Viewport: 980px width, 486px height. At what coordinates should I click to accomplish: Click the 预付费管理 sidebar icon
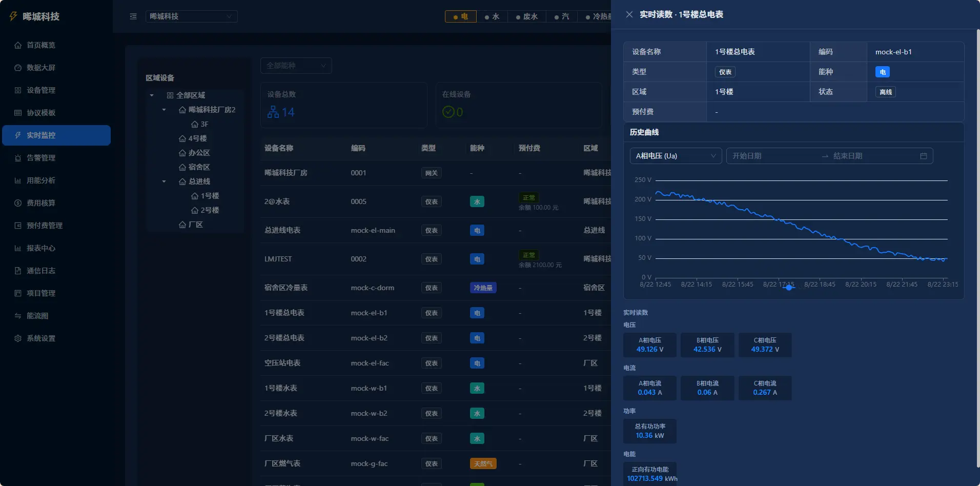pyautogui.click(x=18, y=226)
